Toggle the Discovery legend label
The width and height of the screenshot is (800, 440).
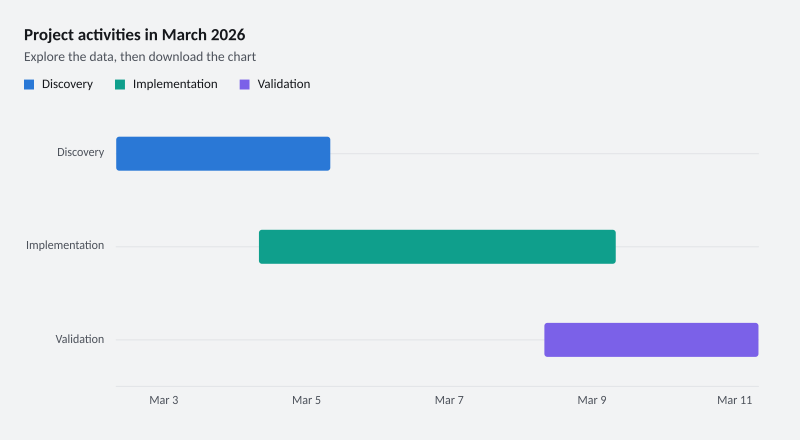[x=67, y=84]
